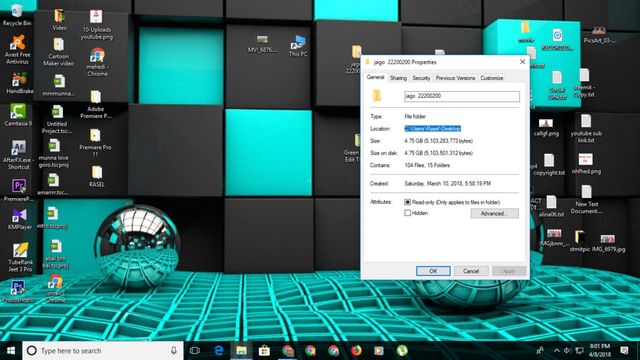
Task: Click the folder name text field
Action: (462, 96)
